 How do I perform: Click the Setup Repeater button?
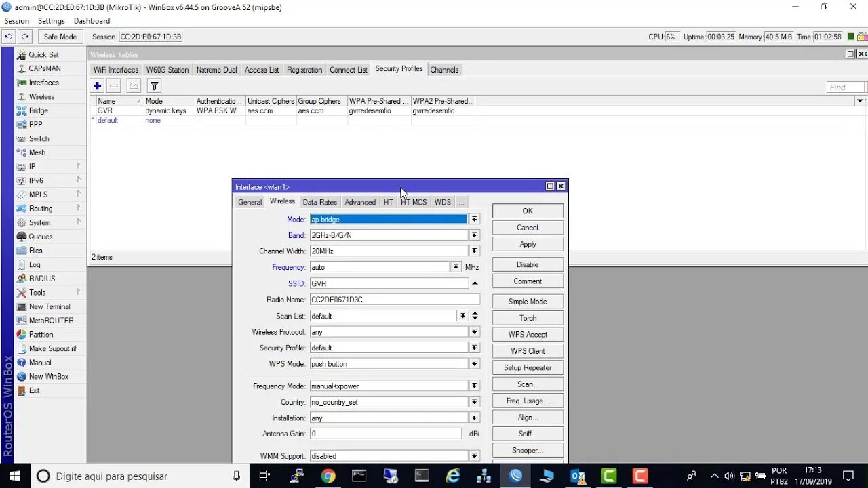528,367
